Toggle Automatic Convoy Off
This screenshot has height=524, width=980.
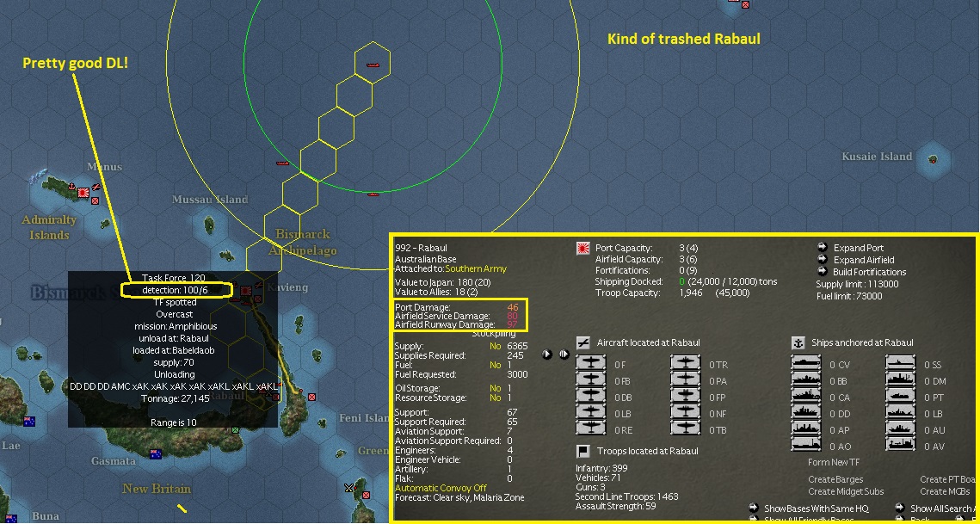[441, 488]
